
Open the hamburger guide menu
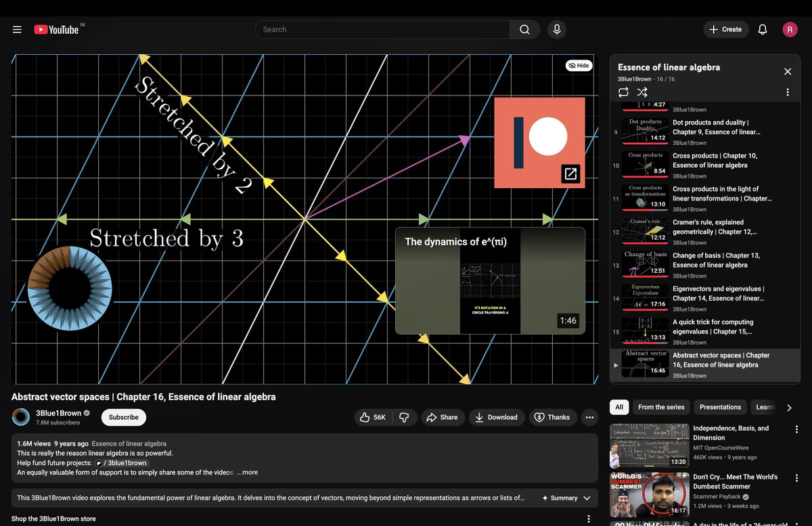17,30
